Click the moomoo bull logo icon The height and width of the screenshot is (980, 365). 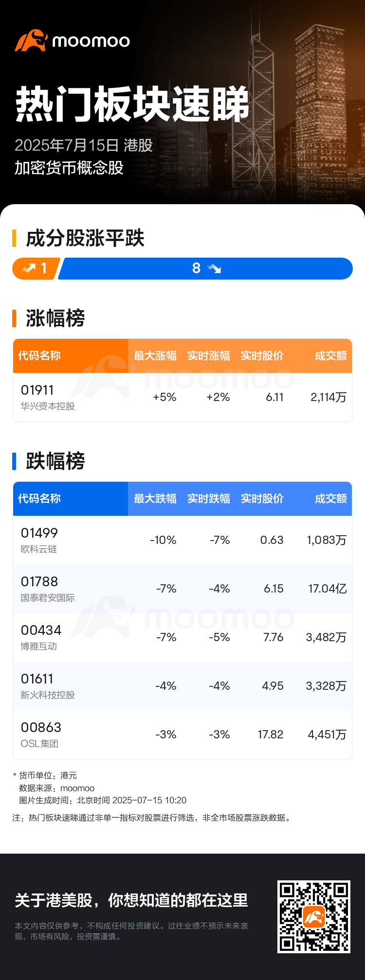(31, 40)
